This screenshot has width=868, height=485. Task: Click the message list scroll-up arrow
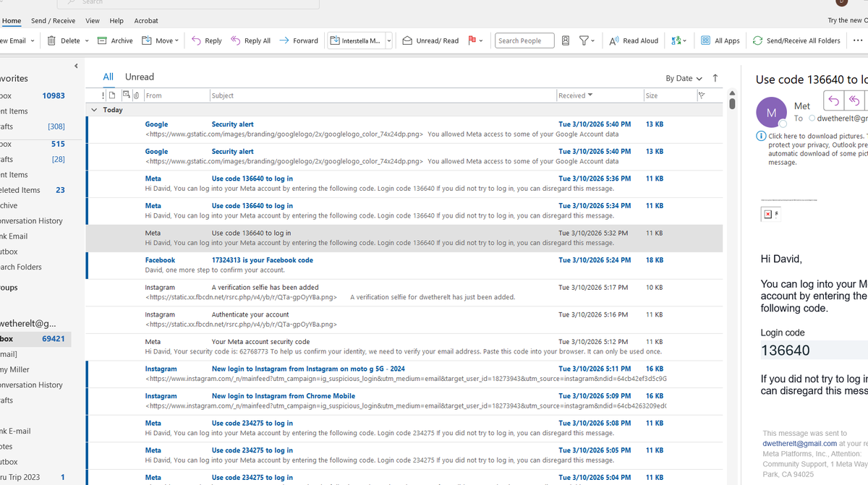(732, 93)
